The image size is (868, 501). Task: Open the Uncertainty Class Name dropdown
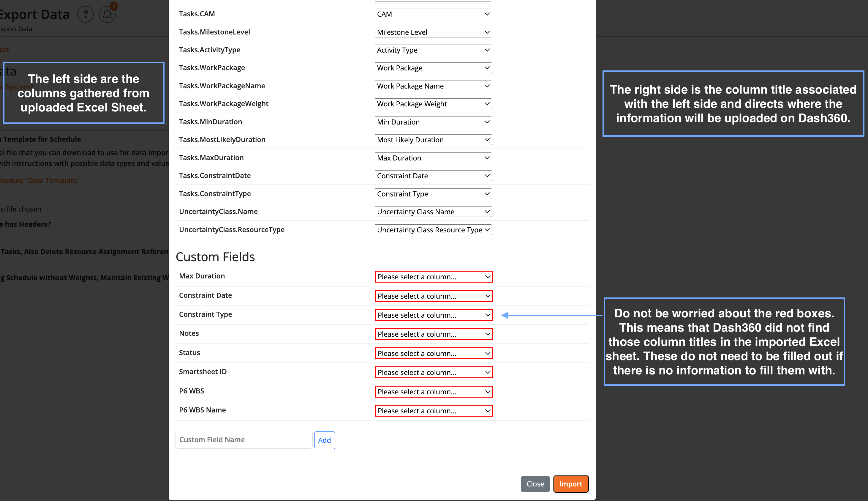click(x=433, y=212)
